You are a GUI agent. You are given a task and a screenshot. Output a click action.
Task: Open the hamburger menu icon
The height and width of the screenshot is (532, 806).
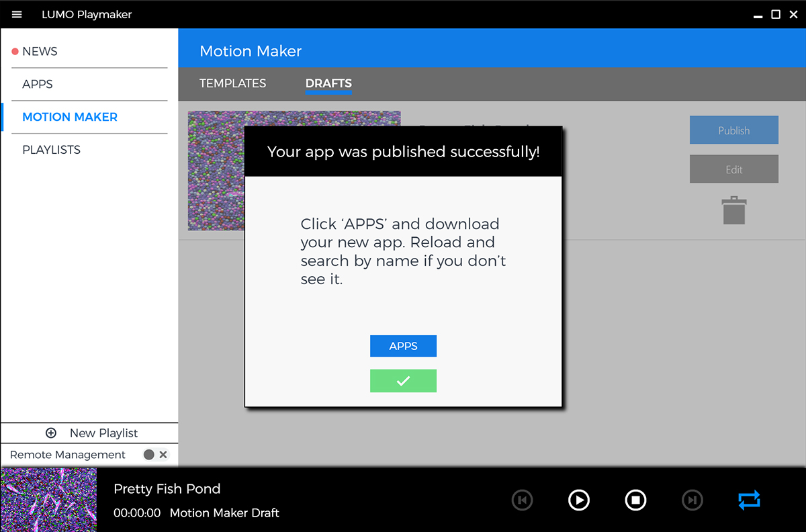17,14
